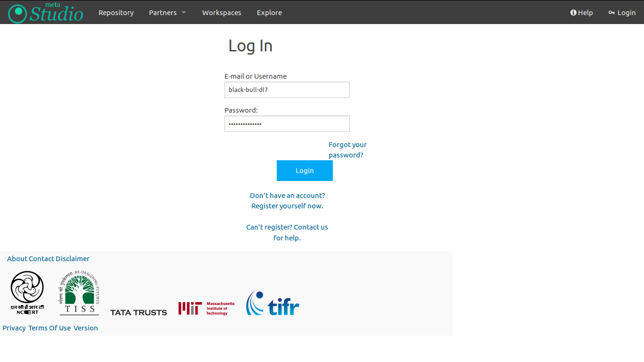Open the Repository menu item
The image size is (644, 362).
point(116,13)
